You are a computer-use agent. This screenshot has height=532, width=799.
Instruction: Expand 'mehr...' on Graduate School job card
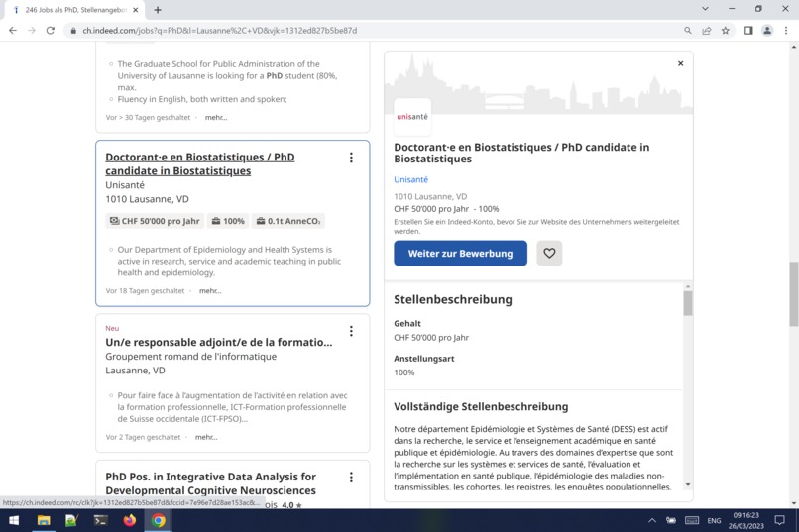(216, 118)
